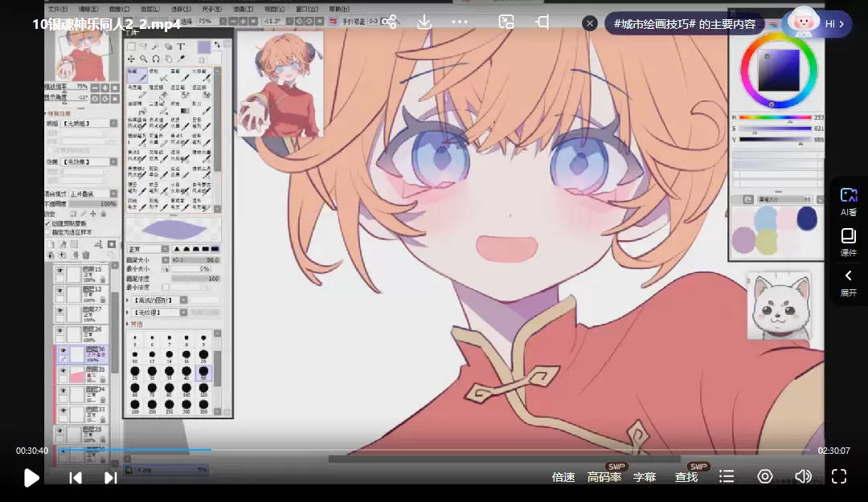868x502 pixels.
Task: Select the rotate canvas tool
Action: [x=156, y=59]
